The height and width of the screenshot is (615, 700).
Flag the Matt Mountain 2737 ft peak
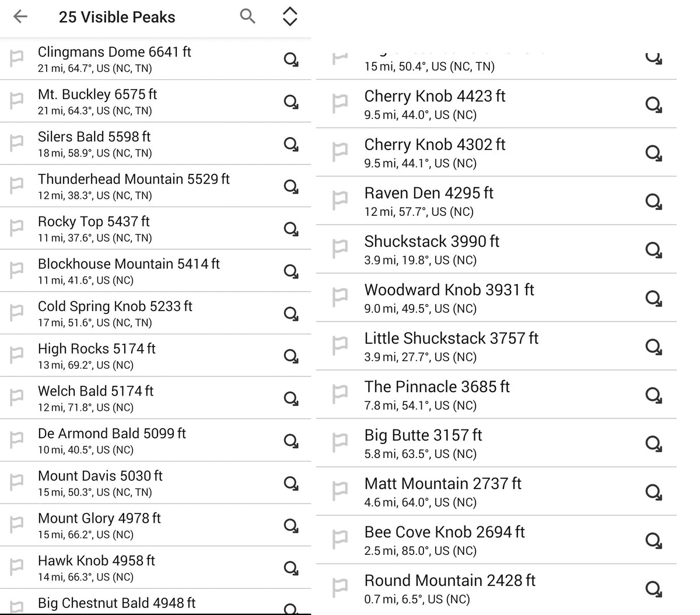click(340, 491)
